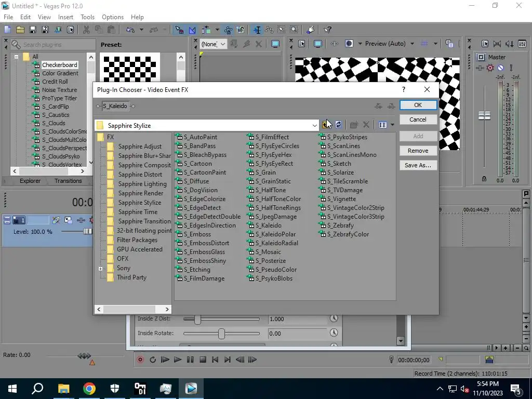
Task: Click folder-up icon in Plug-In Chooser
Action: (326, 125)
